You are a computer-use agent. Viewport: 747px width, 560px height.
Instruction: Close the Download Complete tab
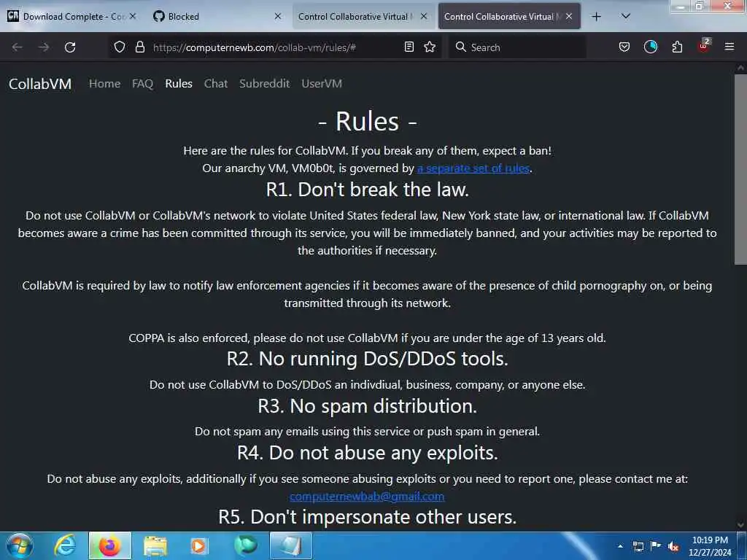[x=133, y=16]
